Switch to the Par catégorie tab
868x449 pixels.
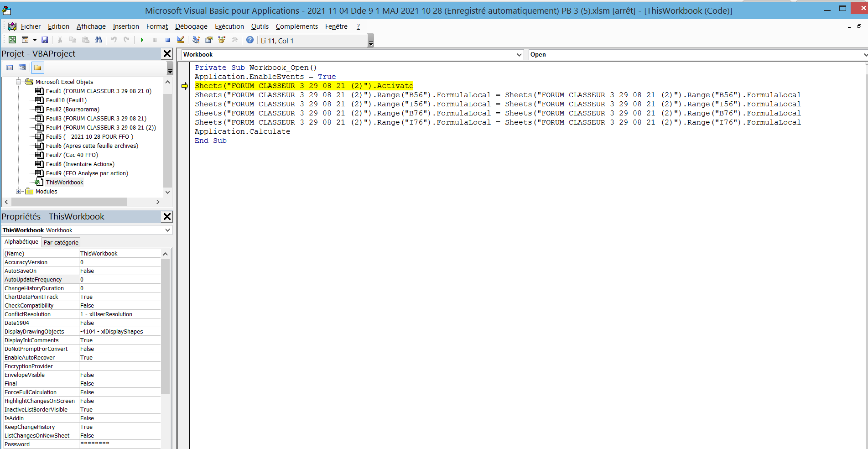coord(61,242)
